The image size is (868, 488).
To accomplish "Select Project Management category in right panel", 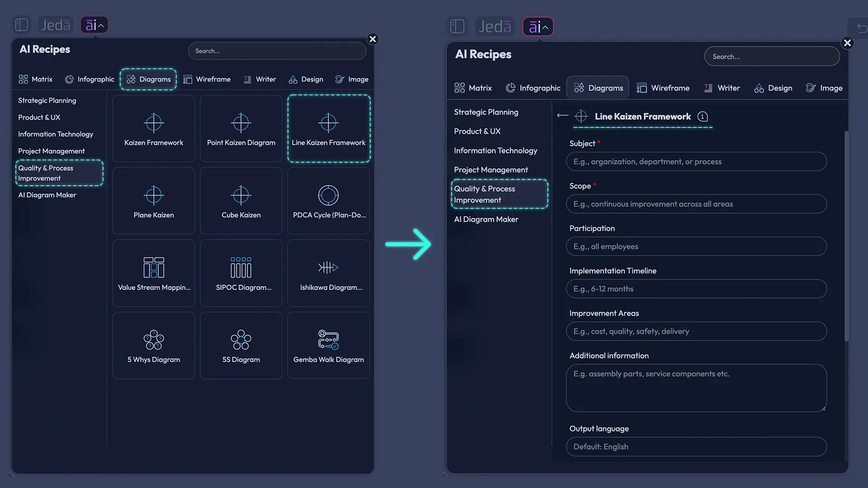I will pyautogui.click(x=491, y=169).
